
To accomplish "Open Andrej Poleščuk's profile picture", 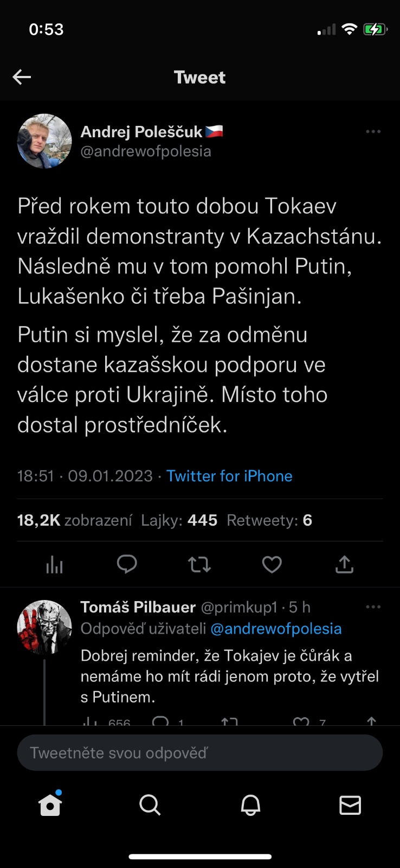I will [44, 141].
